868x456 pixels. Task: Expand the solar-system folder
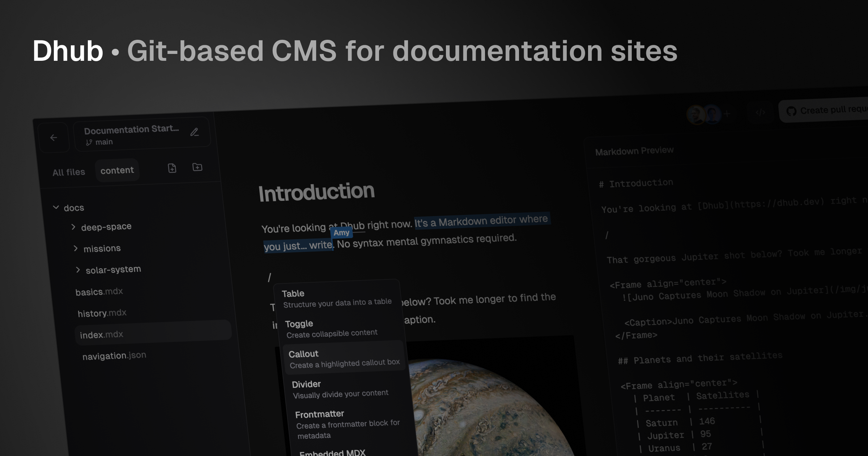pos(78,269)
